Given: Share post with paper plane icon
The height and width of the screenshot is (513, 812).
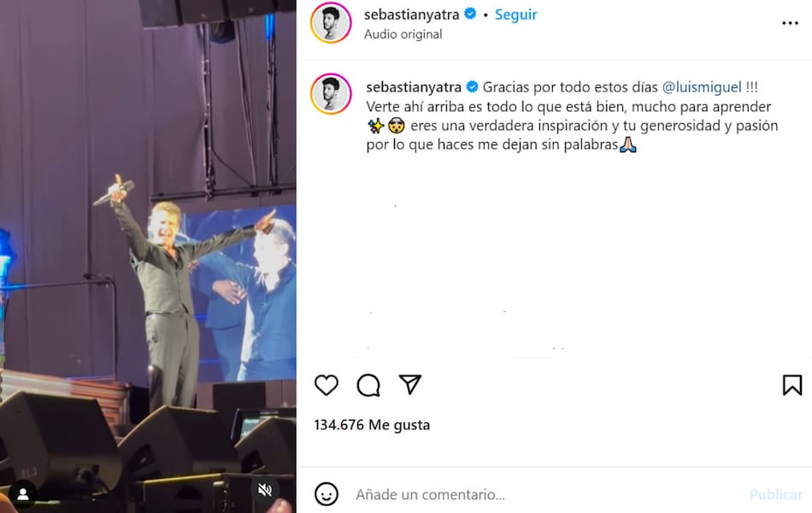Looking at the screenshot, I should coord(410,385).
